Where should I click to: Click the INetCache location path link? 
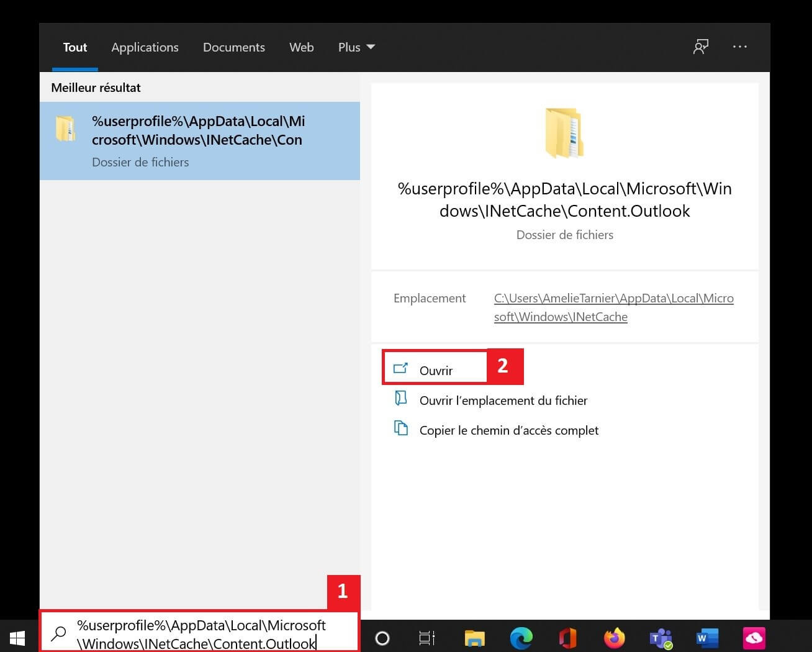point(613,307)
